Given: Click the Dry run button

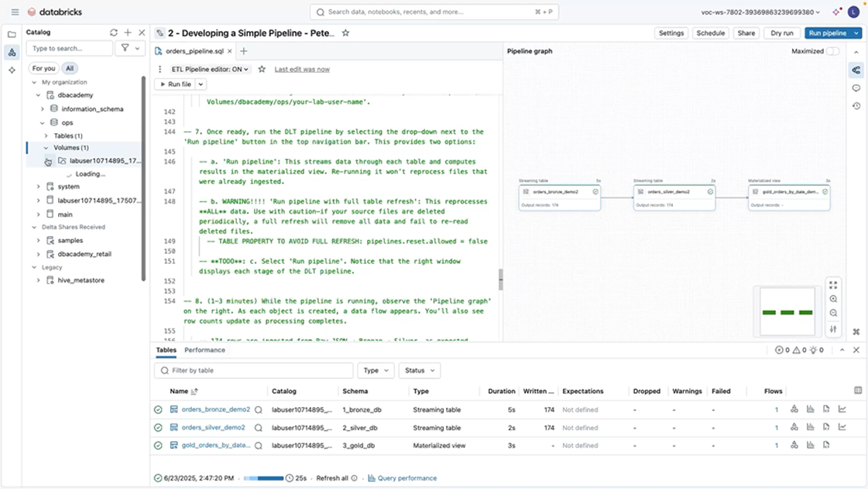Looking at the screenshot, I should click(x=782, y=33).
